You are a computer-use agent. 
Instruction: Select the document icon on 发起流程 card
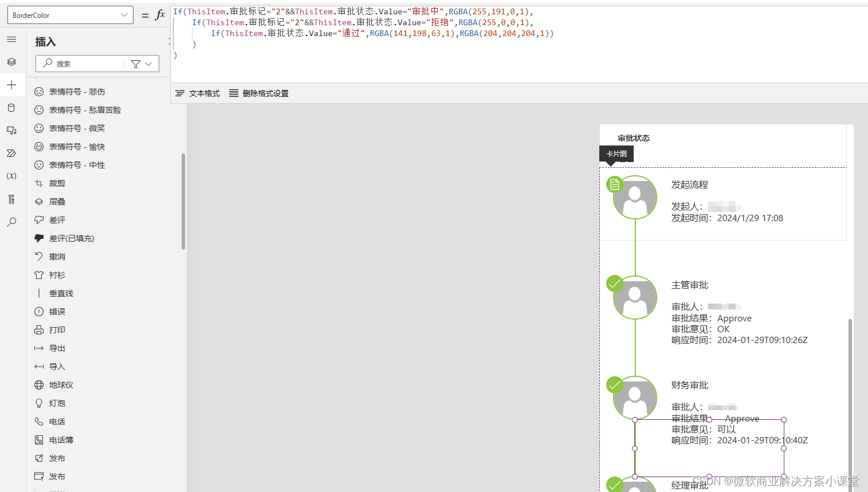pos(615,184)
